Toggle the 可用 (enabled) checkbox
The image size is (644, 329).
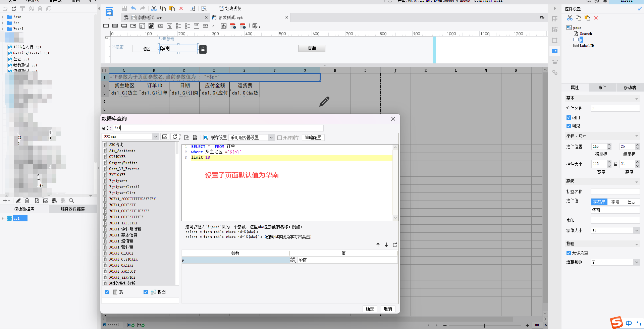click(x=569, y=118)
